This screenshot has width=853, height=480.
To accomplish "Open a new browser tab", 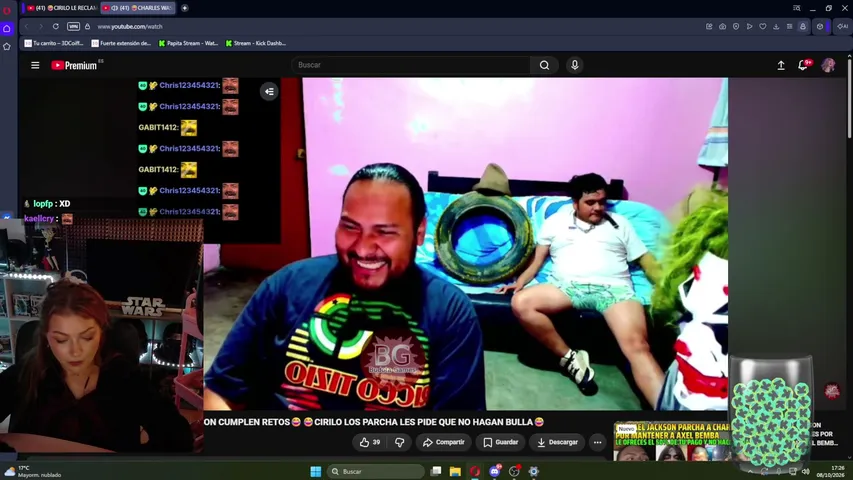I will pos(184,8).
